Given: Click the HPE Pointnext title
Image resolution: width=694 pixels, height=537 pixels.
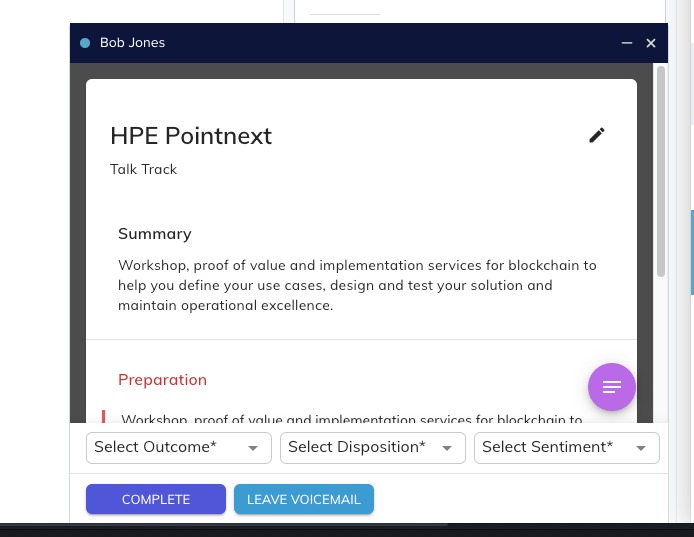Looking at the screenshot, I should pos(191,136).
